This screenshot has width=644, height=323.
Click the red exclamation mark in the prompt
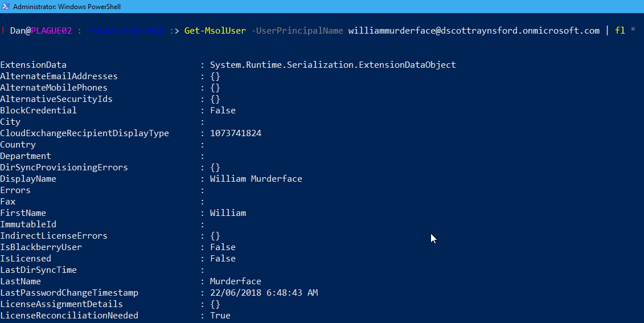click(2, 30)
